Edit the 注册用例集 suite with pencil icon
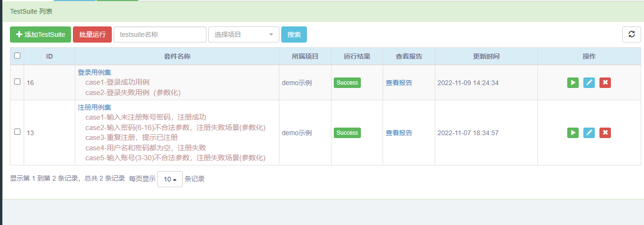This screenshot has height=225, width=644. point(589,133)
